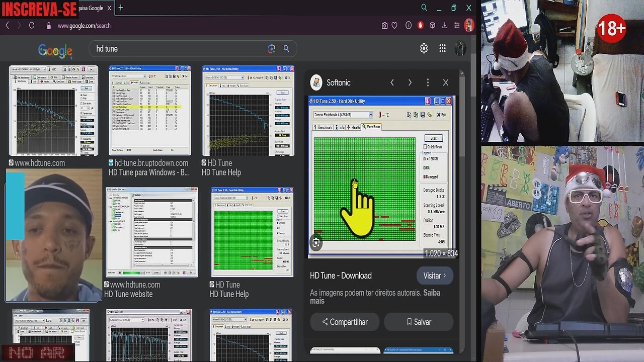Close the Pesquisa Google tab
Screen dimensions: 644x362
[x=109, y=8]
